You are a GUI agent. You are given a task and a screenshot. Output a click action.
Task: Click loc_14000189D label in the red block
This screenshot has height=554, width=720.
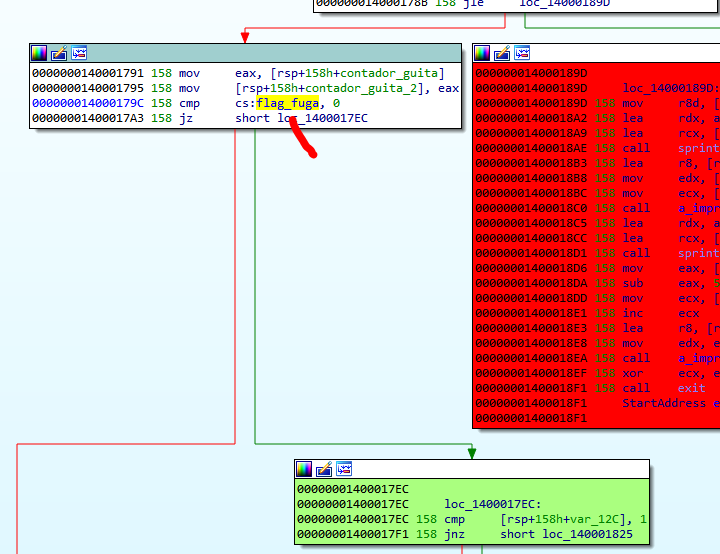click(670, 88)
